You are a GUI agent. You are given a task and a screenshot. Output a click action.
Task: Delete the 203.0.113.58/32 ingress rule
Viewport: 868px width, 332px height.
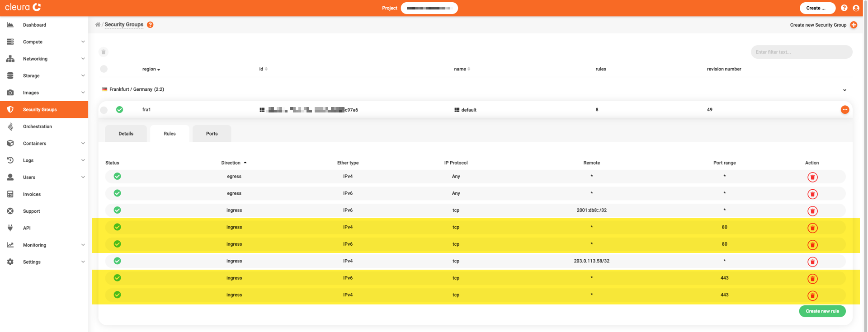(x=812, y=262)
